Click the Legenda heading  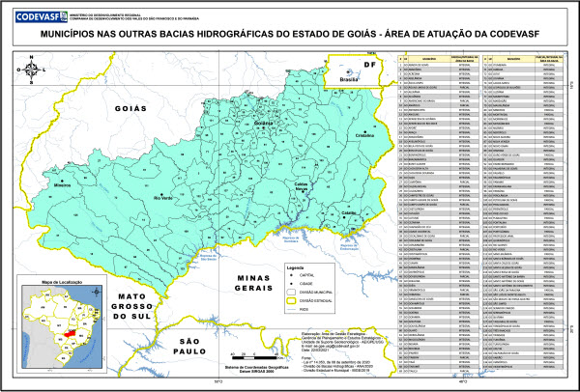(295, 267)
